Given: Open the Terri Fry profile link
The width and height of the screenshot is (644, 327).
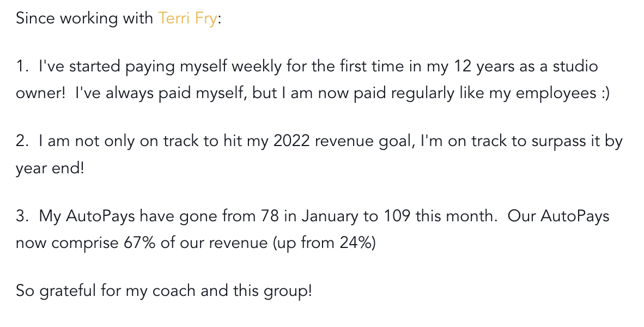Looking at the screenshot, I should (187, 19).
